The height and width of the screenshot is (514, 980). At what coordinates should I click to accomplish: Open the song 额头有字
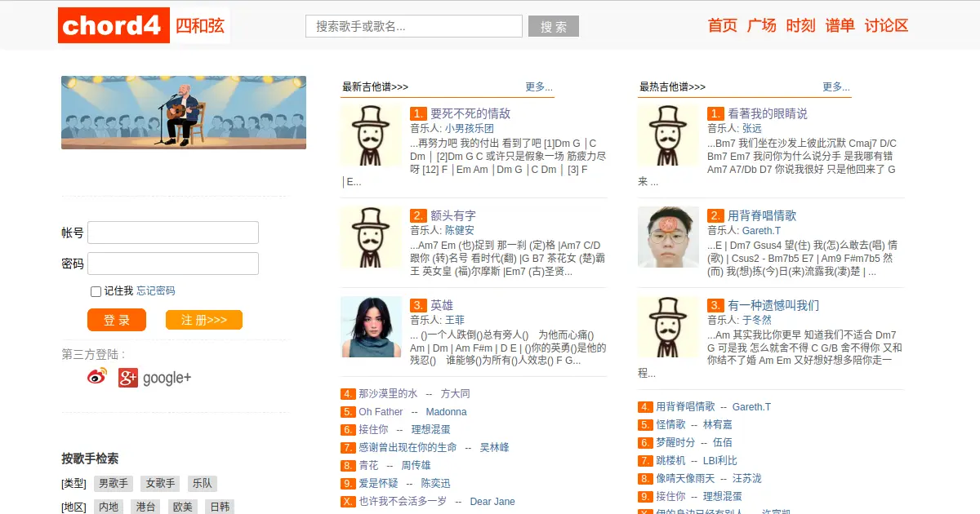pos(453,215)
